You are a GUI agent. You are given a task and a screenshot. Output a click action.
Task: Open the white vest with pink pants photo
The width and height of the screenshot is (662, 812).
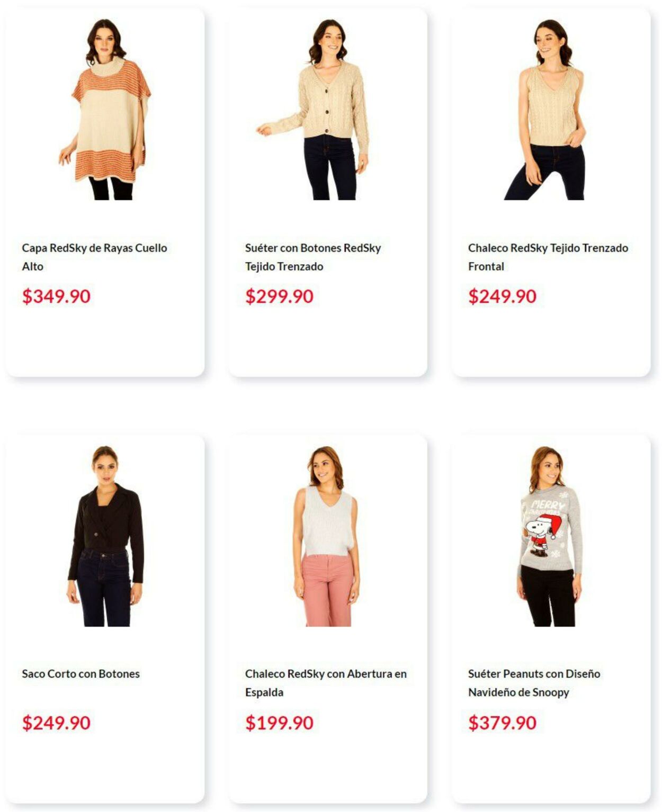click(x=327, y=536)
